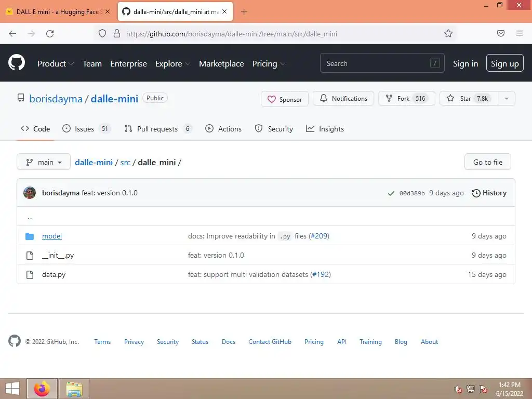
Task: Click Team in the header navigation
Action: (x=92, y=64)
